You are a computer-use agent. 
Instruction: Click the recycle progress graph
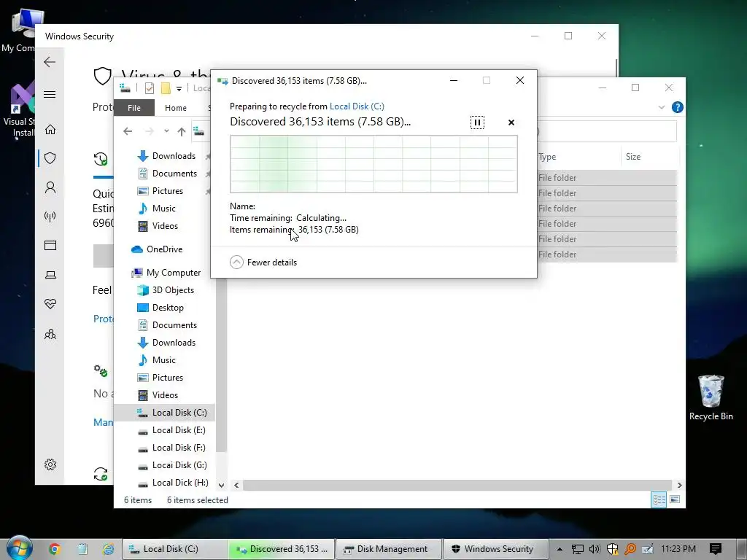[373, 164]
